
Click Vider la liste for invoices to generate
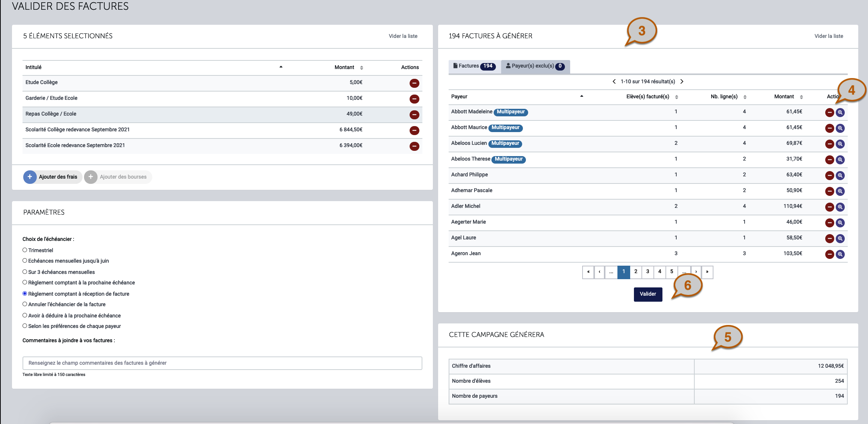click(x=829, y=36)
